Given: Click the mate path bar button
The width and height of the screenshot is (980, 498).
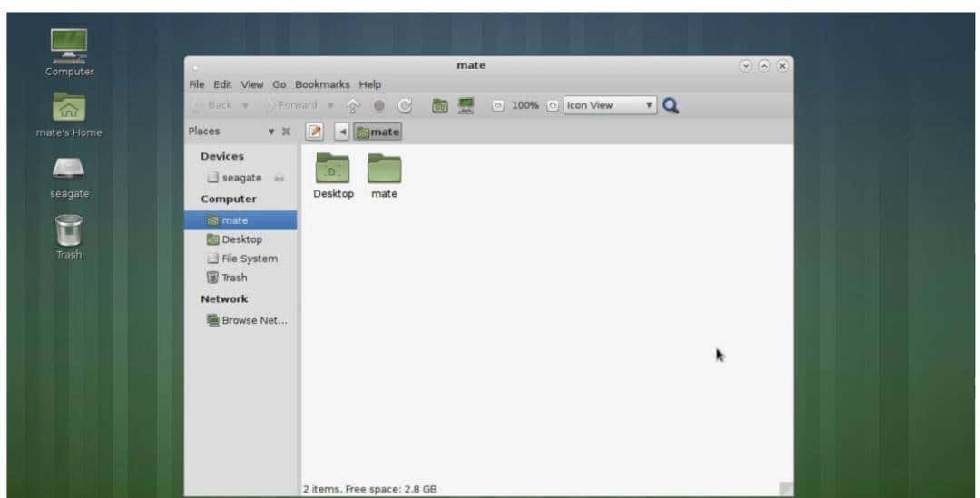Looking at the screenshot, I should tap(377, 132).
